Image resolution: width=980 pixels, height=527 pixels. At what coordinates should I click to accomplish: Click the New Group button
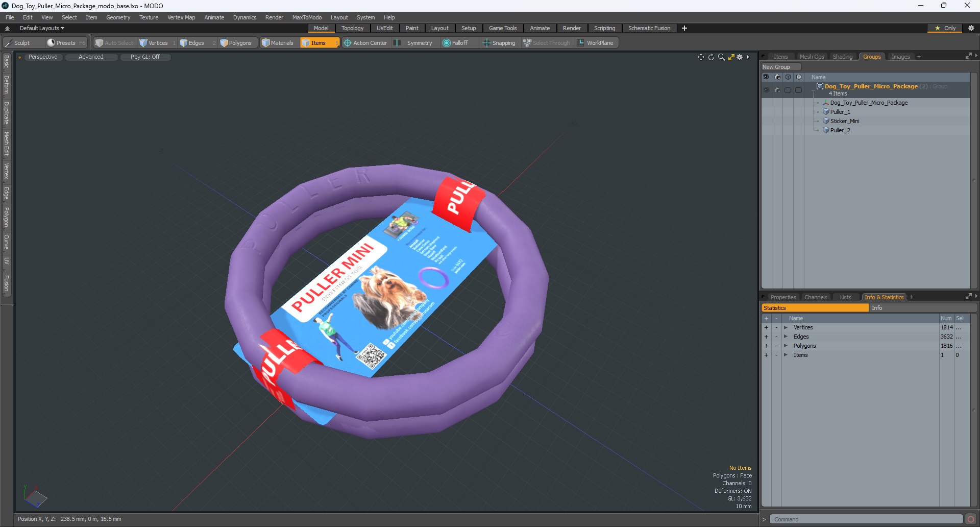780,67
